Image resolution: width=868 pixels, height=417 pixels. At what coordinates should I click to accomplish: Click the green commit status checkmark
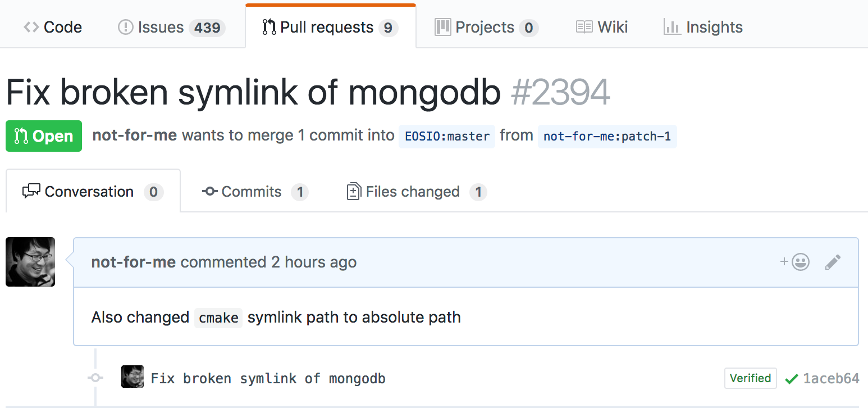click(791, 379)
